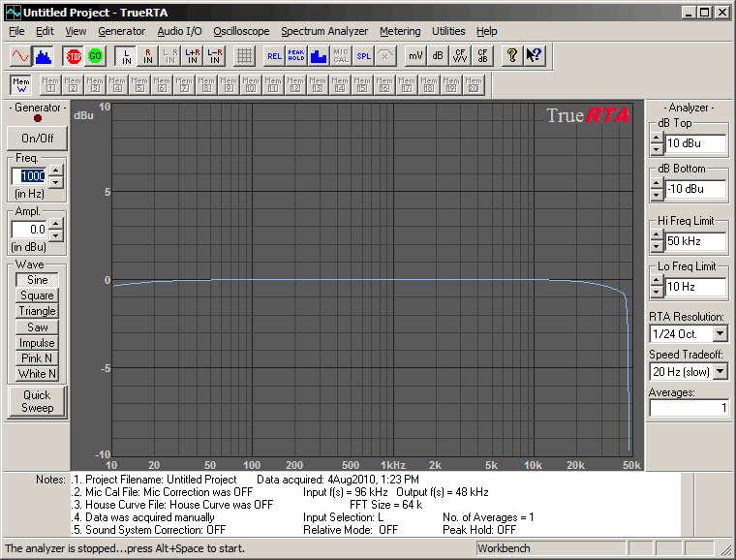
Task: Switch to oscilloscope sine-wave view icon
Action: click(20, 56)
